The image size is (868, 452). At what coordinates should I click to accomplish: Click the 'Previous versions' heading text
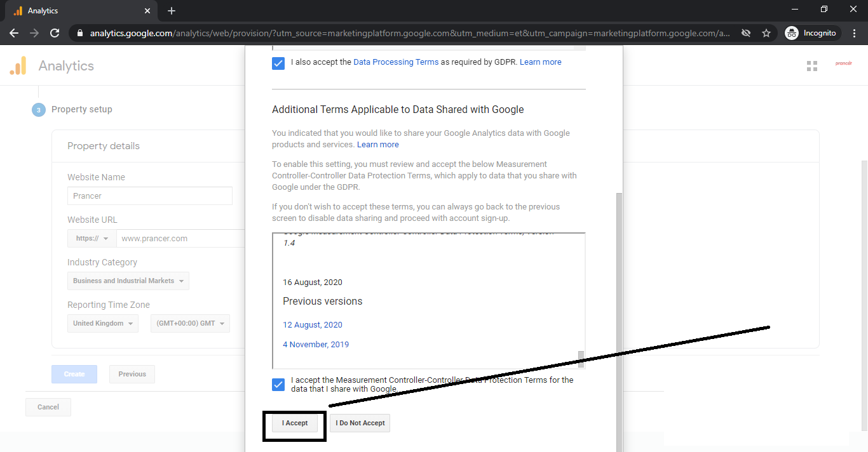click(x=323, y=301)
